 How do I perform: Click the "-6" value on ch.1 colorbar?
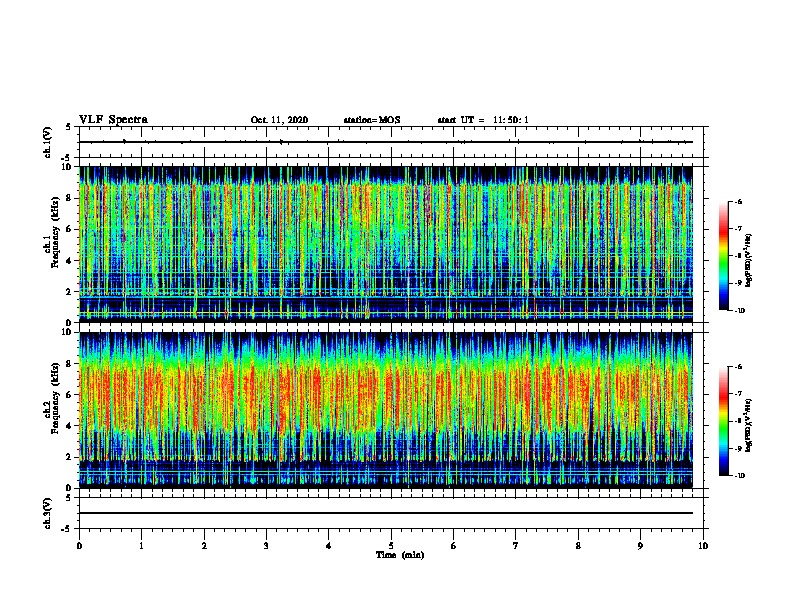tap(738, 201)
